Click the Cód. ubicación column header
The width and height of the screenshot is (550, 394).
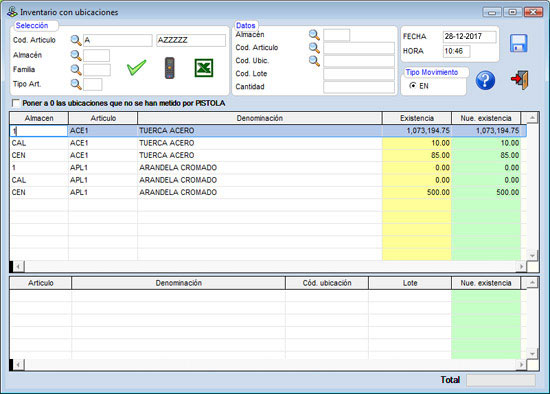pos(327,283)
